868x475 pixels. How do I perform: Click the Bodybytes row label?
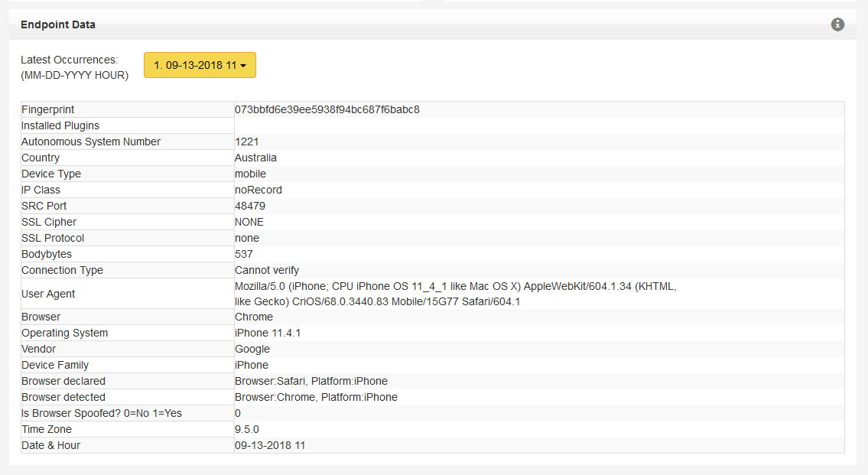pos(47,254)
